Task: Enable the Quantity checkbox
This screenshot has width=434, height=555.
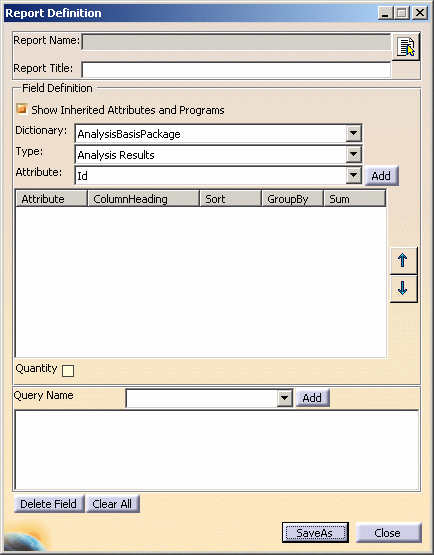Action: [68, 371]
